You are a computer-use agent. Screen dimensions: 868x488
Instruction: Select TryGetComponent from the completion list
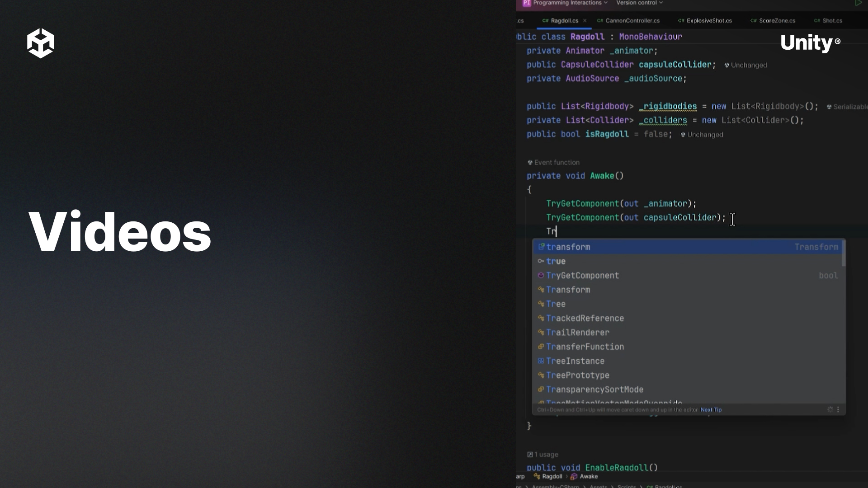(x=582, y=276)
